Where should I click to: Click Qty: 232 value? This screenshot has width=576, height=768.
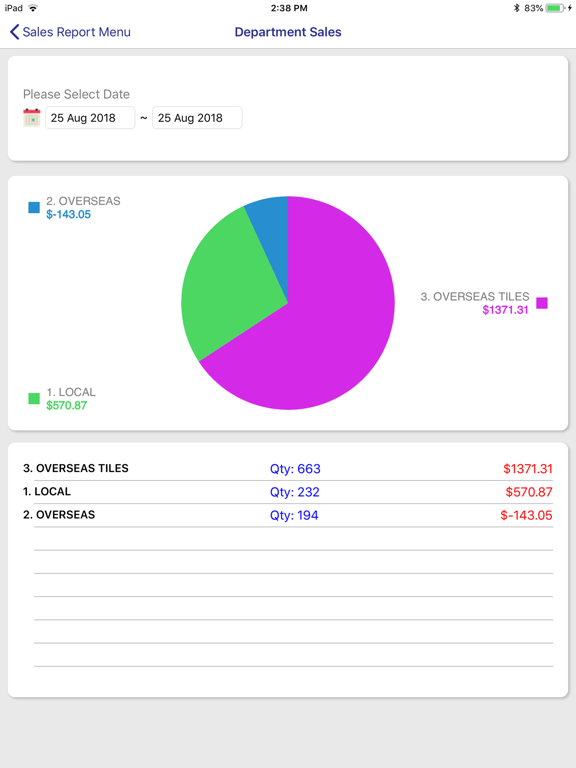tap(295, 492)
